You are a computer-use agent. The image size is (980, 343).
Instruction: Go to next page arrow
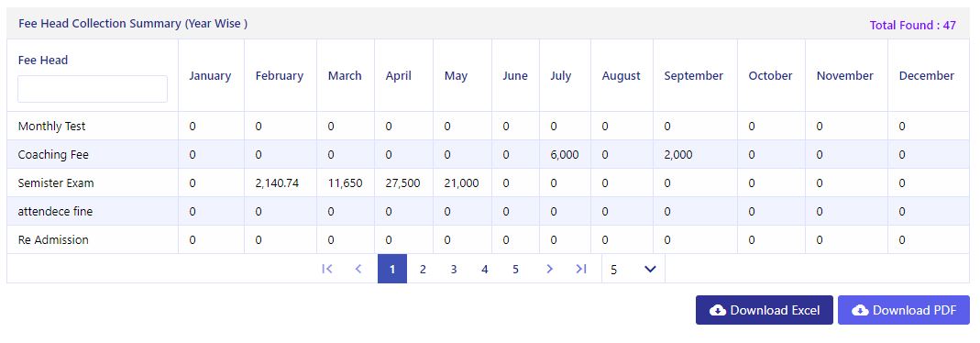pyautogui.click(x=549, y=269)
